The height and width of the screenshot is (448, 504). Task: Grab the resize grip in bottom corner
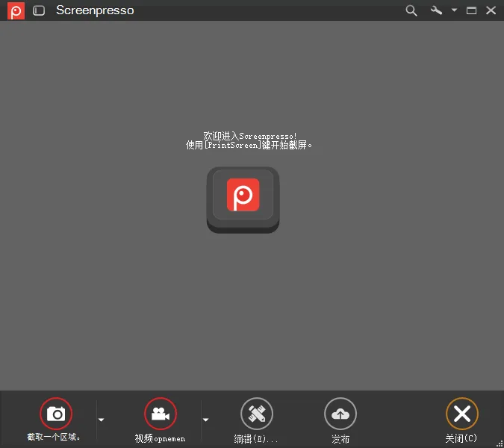coord(500,444)
